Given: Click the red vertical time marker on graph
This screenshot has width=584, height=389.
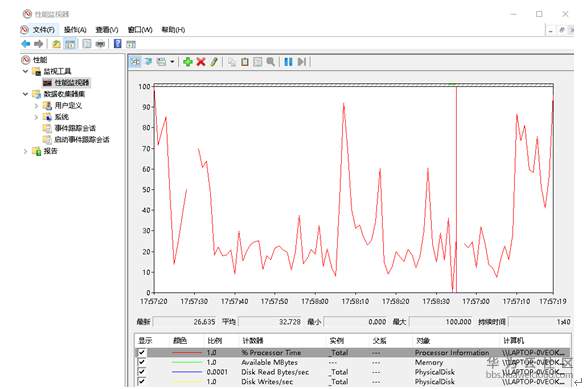Looking at the screenshot, I should [456, 189].
